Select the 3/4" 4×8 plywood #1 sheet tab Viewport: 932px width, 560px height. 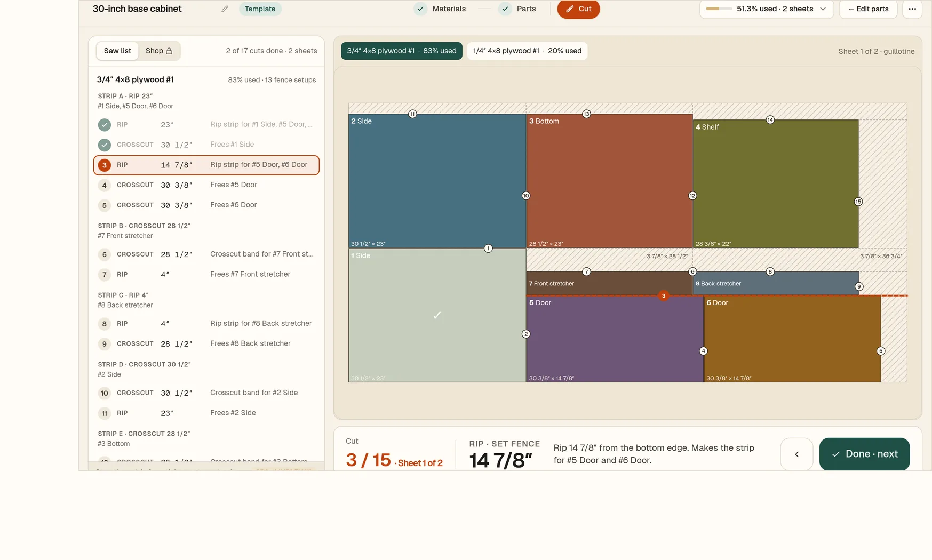[x=402, y=51]
